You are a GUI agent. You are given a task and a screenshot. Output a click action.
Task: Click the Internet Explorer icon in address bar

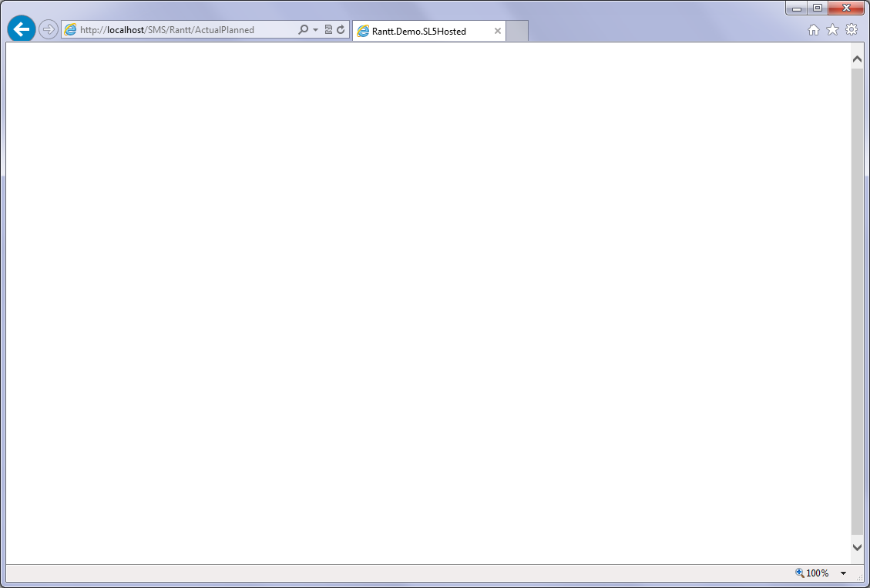tap(71, 30)
